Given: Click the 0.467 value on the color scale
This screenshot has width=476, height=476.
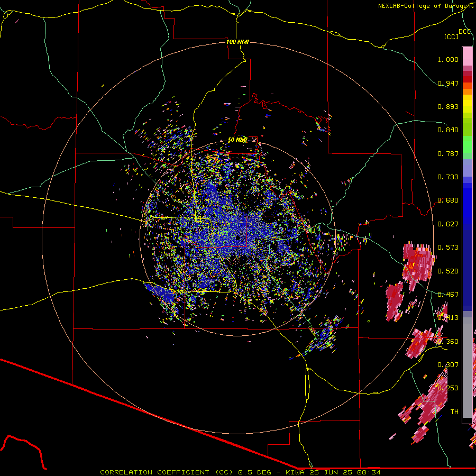Looking at the screenshot, I should [x=448, y=295].
